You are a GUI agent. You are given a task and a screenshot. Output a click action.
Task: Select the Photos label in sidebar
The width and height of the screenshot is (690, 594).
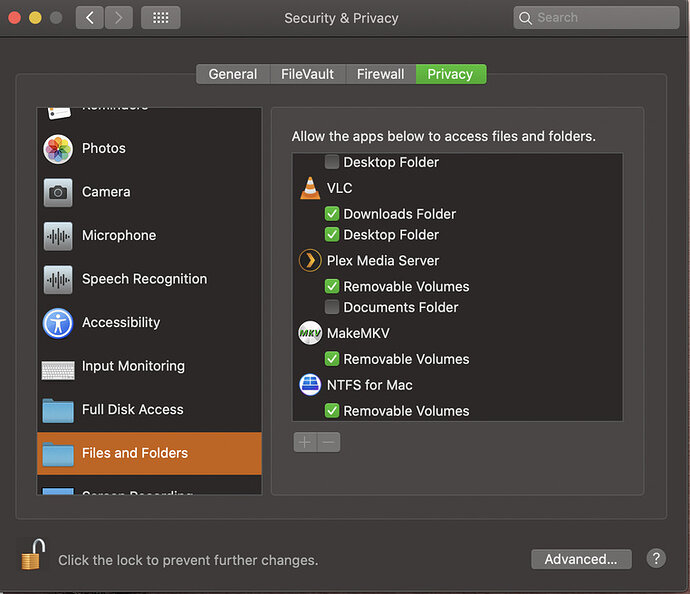pyautogui.click(x=104, y=149)
